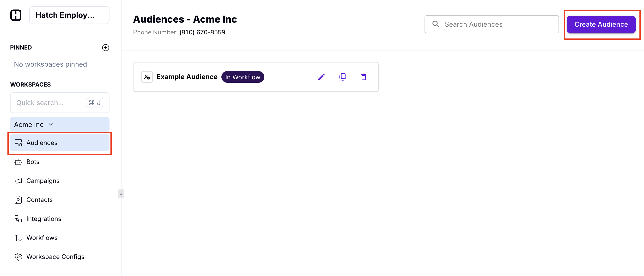
Task: Open the Integrations page
Action: (44, 219)
